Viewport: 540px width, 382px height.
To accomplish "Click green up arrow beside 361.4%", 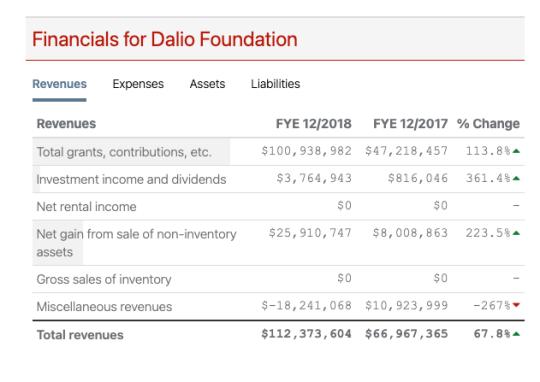I will [x=516, y=178].
